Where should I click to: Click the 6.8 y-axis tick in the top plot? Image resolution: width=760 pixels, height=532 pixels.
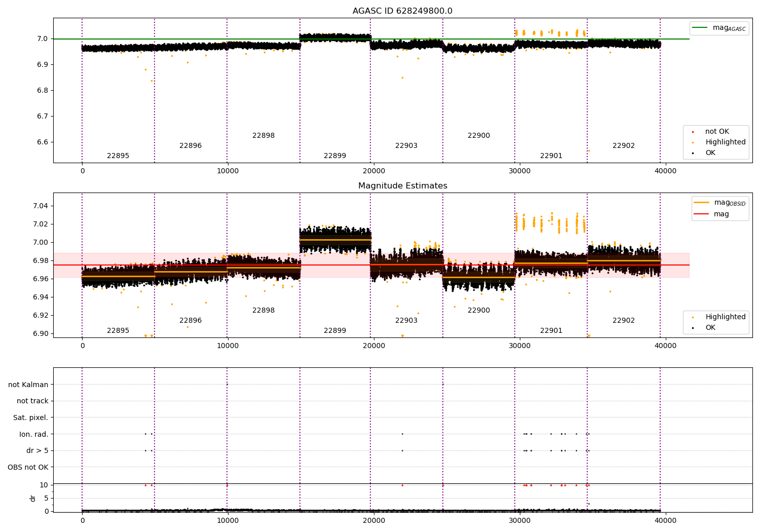point(43,91)
